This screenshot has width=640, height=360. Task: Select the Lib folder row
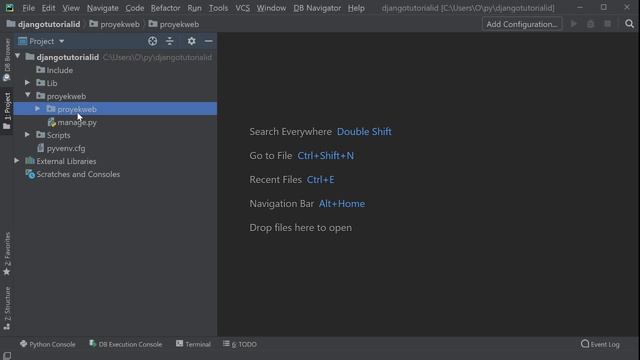[x=116, y=83]
